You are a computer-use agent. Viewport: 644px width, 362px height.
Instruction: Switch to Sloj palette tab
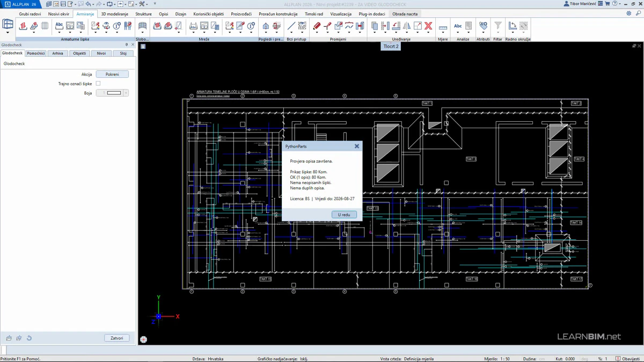(123, 53)
